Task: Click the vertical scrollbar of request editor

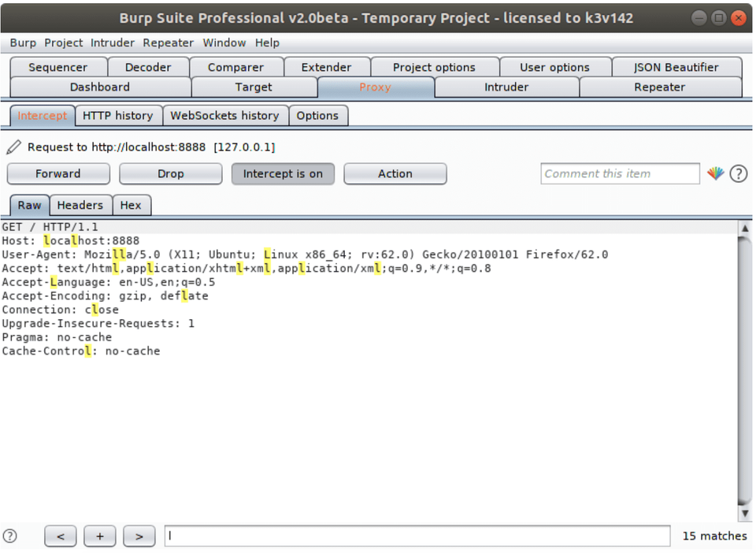Action: [745, 371]
